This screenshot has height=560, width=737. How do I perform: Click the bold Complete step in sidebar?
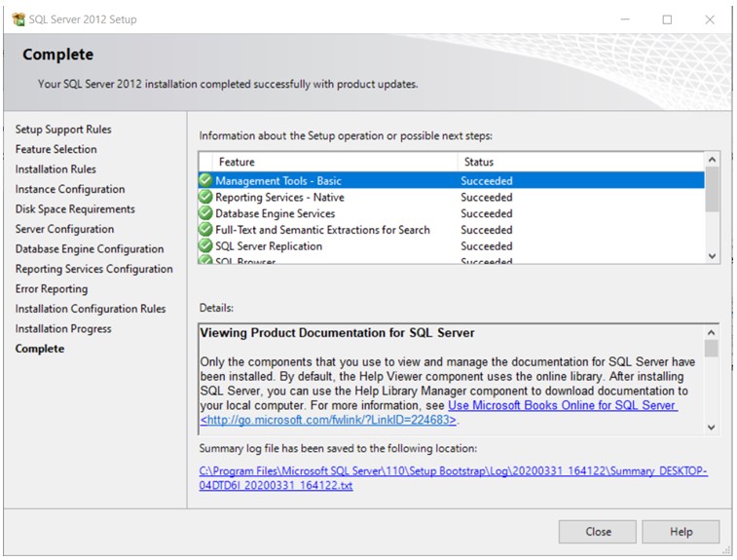pyautogui.click(x=40, y=349)
